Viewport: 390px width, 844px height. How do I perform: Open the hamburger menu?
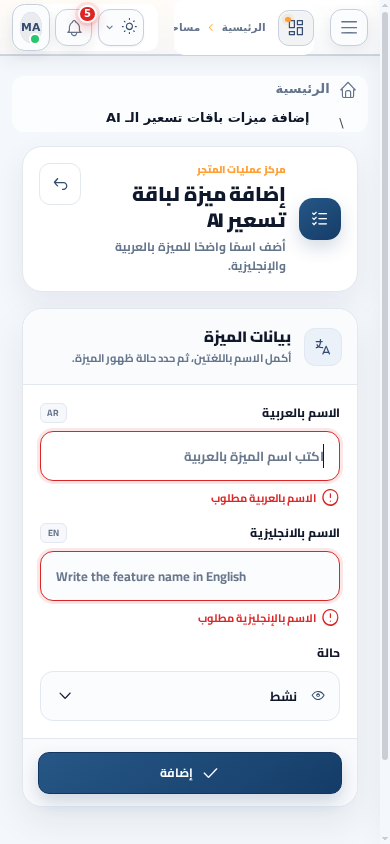[x=349, y=27]
